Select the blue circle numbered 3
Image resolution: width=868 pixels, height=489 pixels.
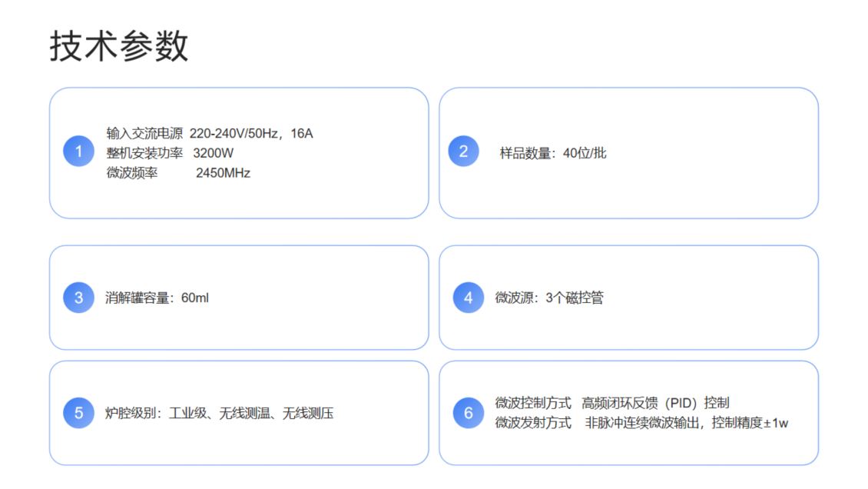click(x=78, y=298)
